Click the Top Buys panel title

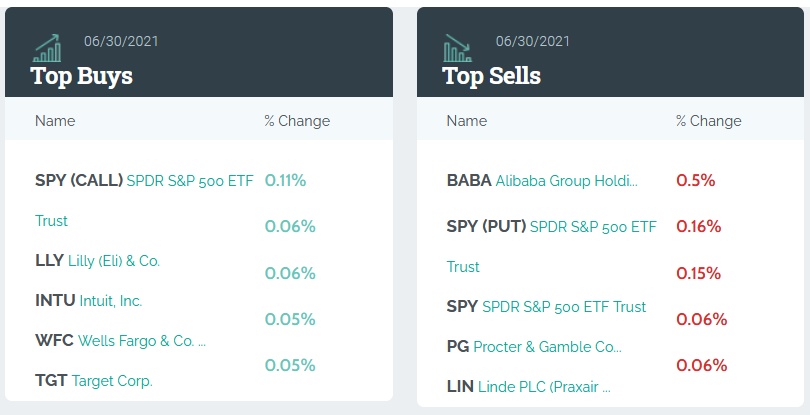(81, 75)
